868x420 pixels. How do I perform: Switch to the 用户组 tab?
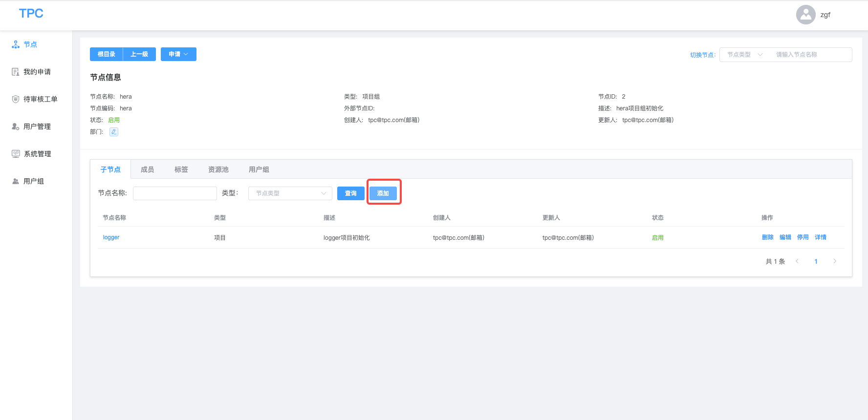click(259, 169)
